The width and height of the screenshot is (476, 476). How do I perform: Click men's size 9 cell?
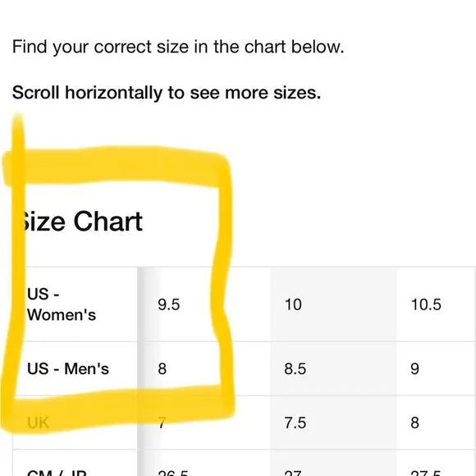[x=414, y=368]
